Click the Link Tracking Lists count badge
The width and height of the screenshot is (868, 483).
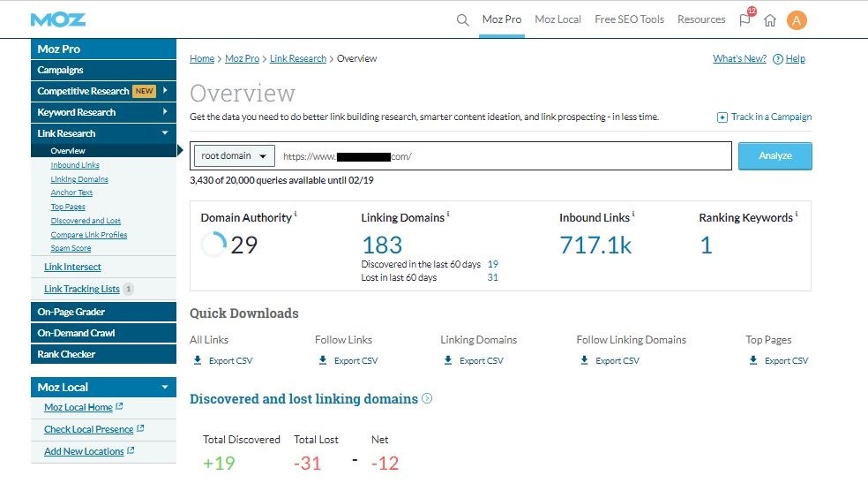[x=129, y=289]
